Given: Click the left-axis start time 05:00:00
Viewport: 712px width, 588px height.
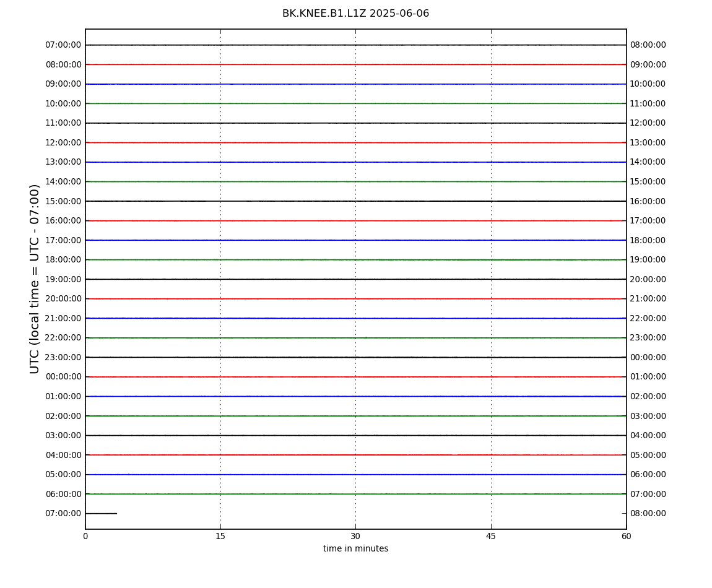Looking at the screenshot, I should pyautogui.click(x=64, y=475).
